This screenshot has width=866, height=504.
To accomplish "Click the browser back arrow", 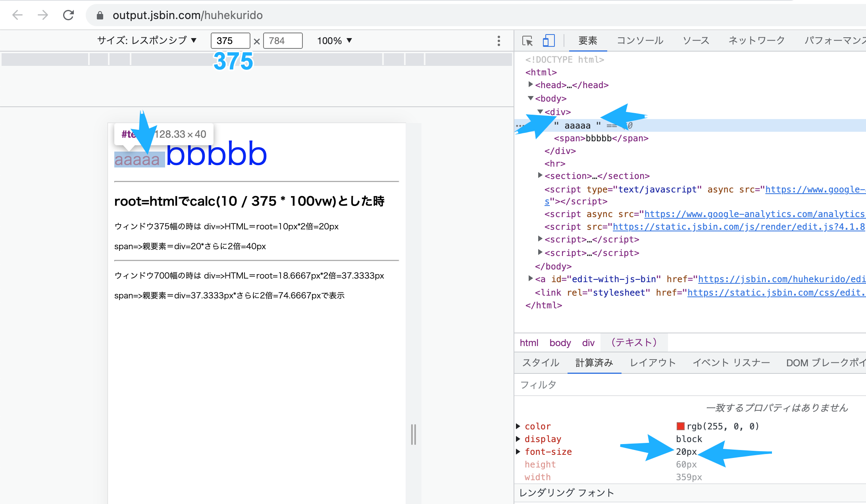I will 17,15.
